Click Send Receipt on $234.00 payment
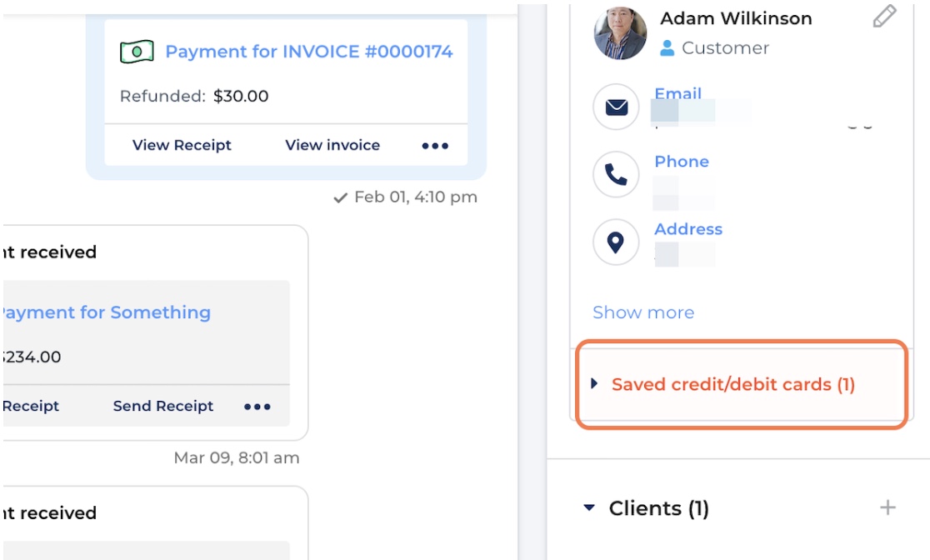This screenshot has width=930, height=560. [163, 407]
